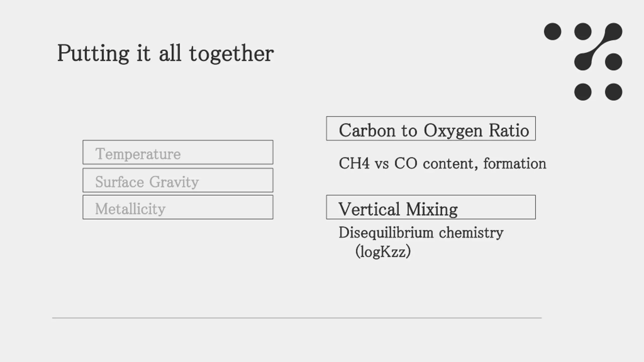Image resolution: width=644 pixels, height=362 pixels.
Task: Click the horizontal divider line near slide bottom
Action: point(297,318)
